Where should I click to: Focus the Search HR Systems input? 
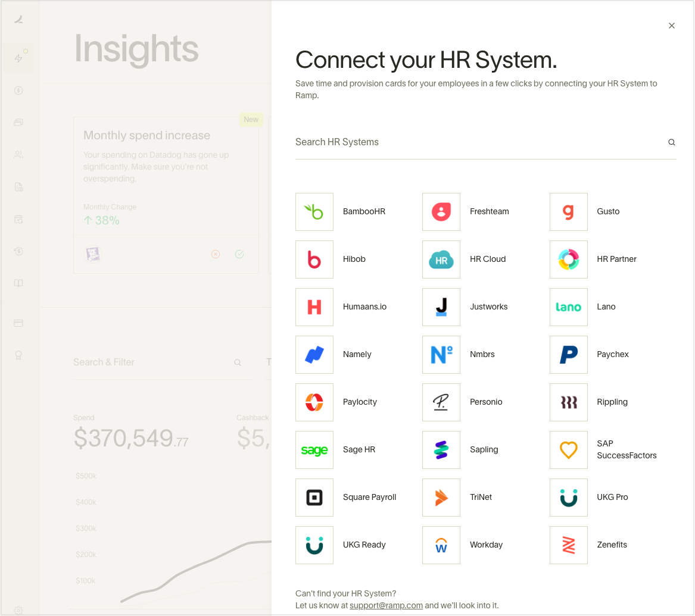pyautogui.click(x=486, y=142)
